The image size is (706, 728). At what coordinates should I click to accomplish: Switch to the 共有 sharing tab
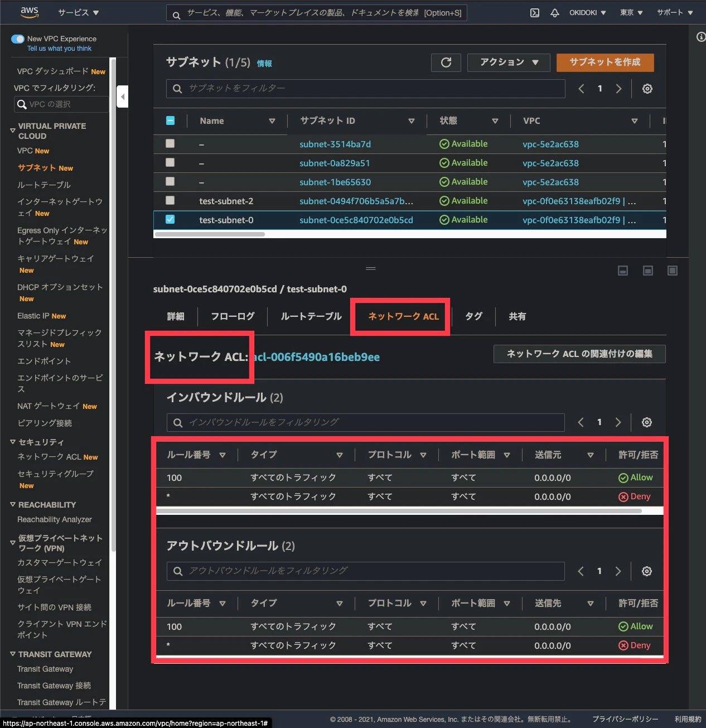pos(517,316)
